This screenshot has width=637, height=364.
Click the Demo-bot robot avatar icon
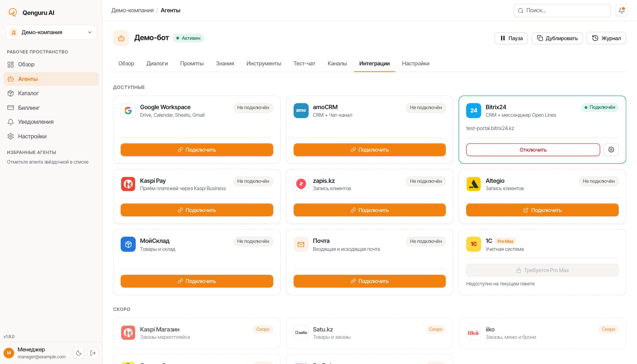pyautogui.click(x=121, y=38)
